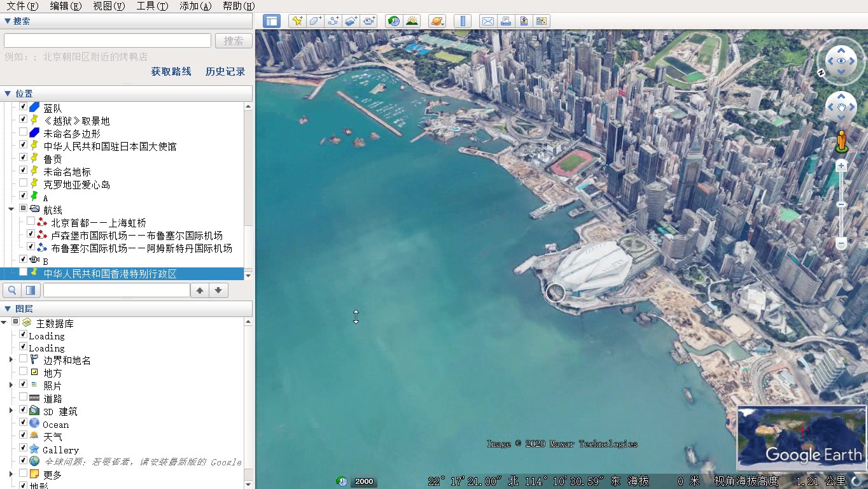This screenshot has height=489, width=868.
Task: Click 获取路线 link
Action: [x=171, y=71]
